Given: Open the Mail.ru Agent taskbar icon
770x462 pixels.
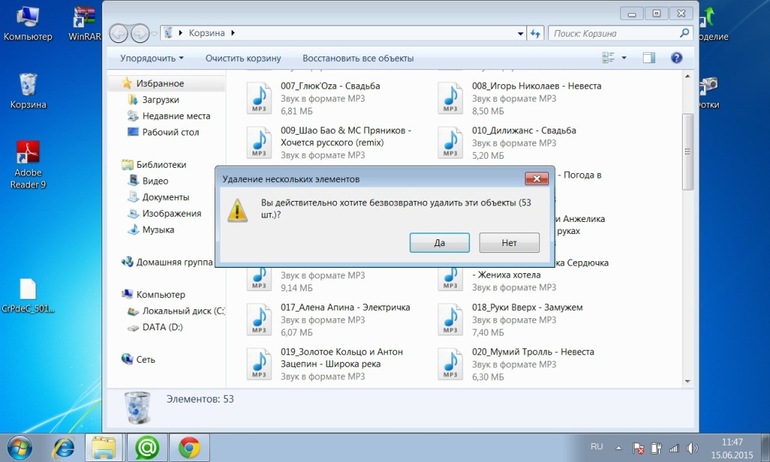Looking at the screenshot, I should point(147,447).
